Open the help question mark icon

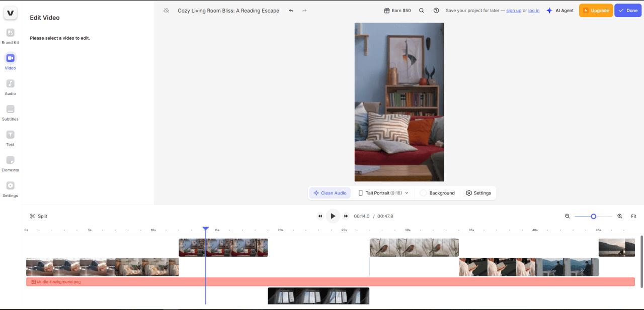436,10
